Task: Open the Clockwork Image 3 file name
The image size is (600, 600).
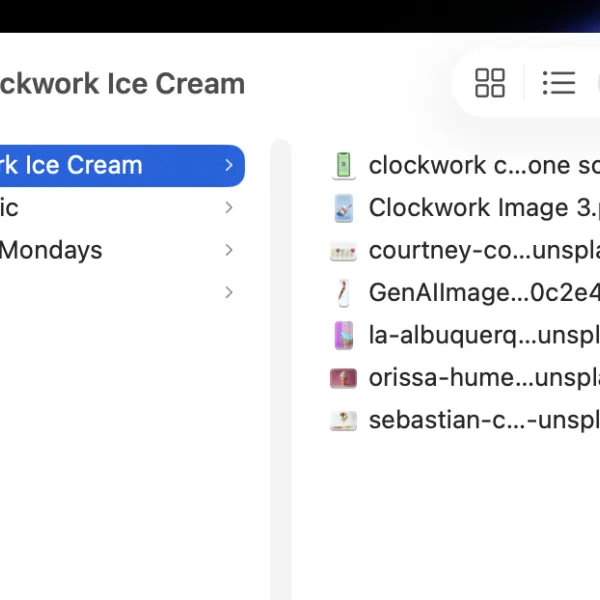Action: (484, 208)
